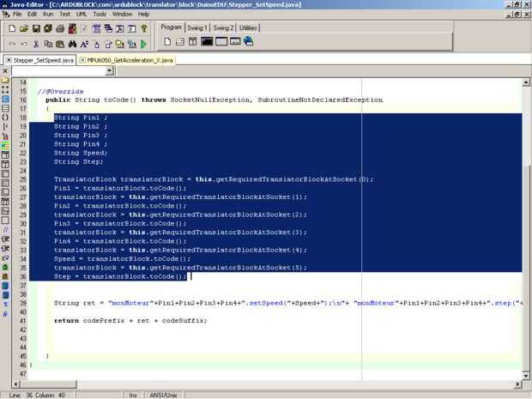Click the 'String ret' declaration on line 39
The image size is (532, 399).
pos(75,303)
